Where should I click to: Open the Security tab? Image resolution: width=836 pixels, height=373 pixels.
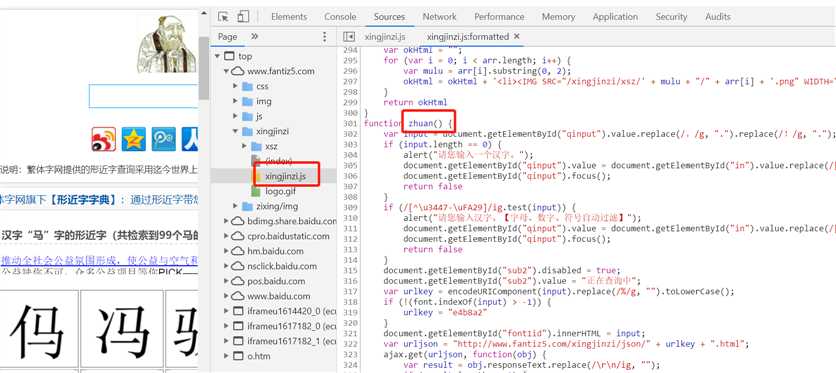[671, 17]
